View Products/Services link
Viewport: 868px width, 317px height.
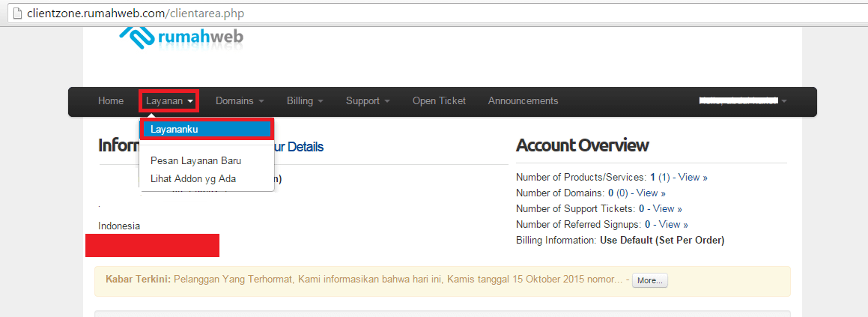click(693, 178)
